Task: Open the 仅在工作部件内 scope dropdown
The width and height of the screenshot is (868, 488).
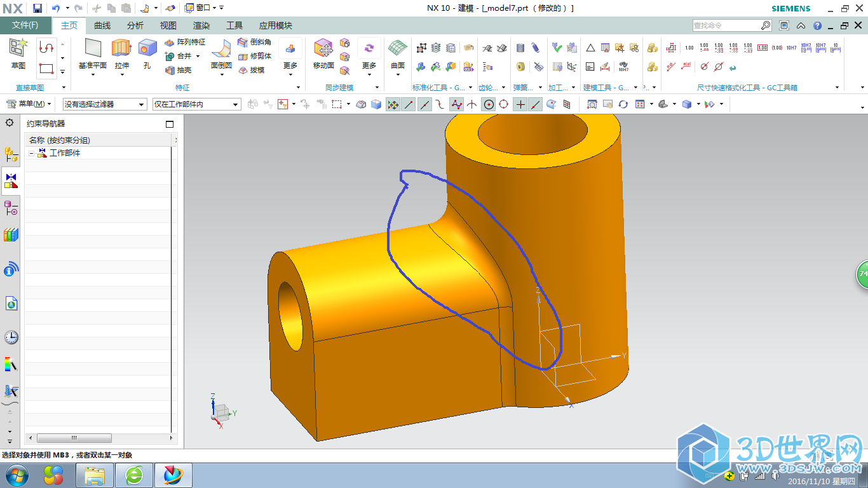Action: coord(197,104)
